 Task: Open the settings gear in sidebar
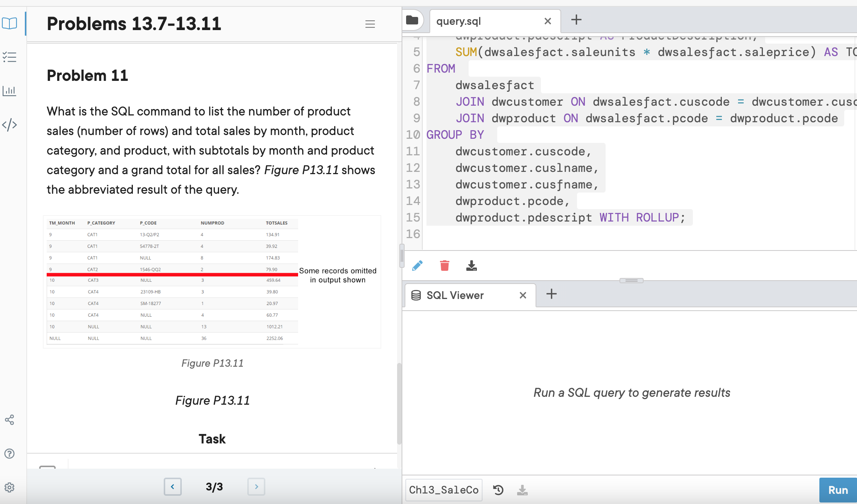(9, 487)
